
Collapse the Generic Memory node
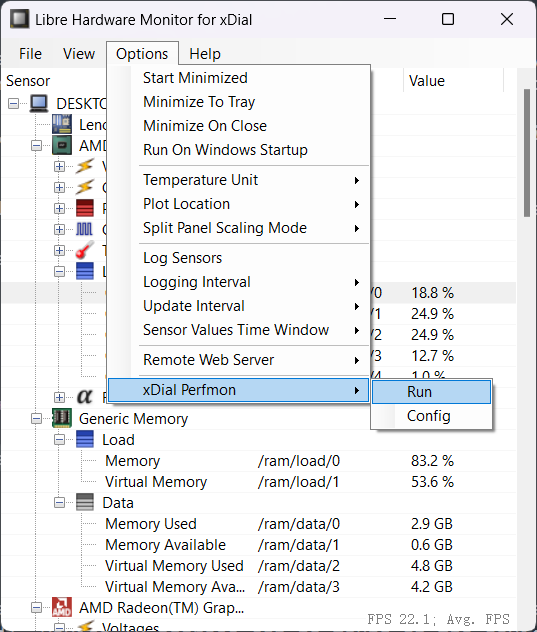coord(36,419)
